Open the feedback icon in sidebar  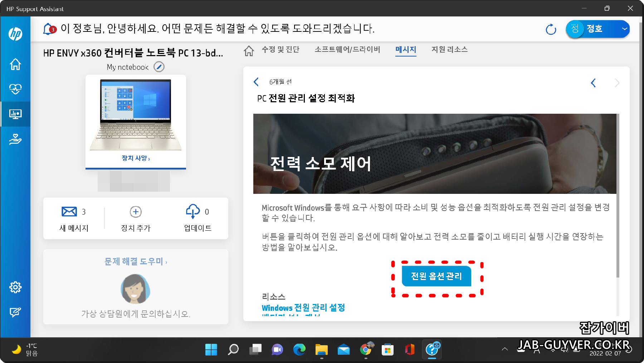pyautogui.click(x=15, y=312)
